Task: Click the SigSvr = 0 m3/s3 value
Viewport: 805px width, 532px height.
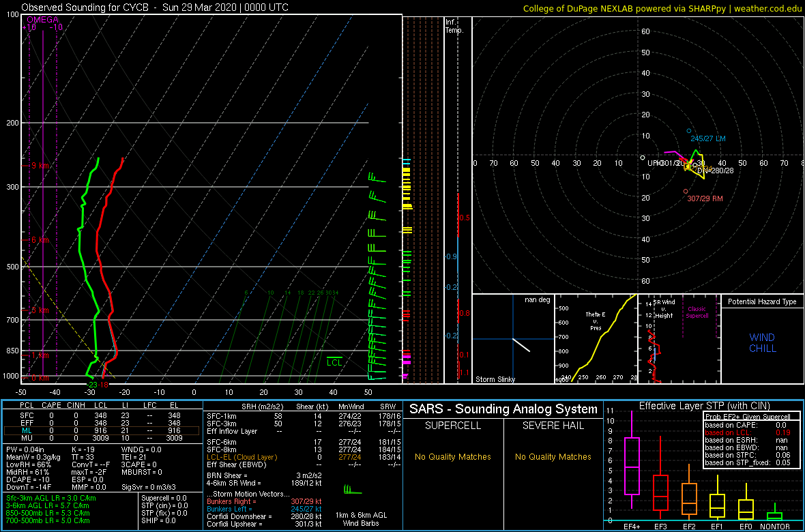Action: point(149,486)
